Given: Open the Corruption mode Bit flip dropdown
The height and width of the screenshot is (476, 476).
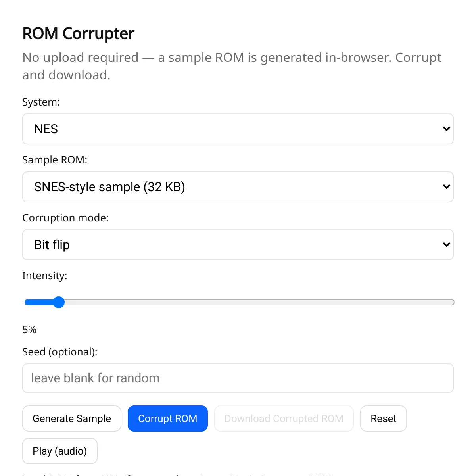Looking at the screenshot, I should (237, 245).
